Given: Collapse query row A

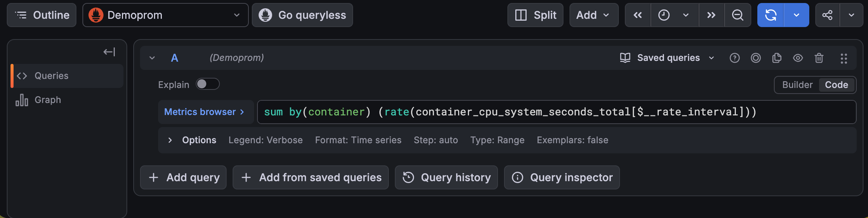Looking at the screenshot, I should click(152, 58).
